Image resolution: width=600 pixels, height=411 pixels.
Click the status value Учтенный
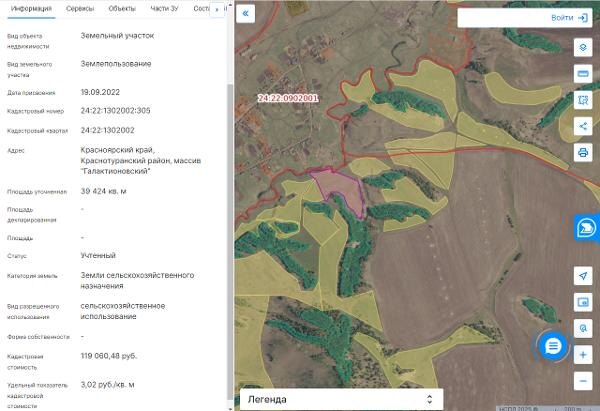tap(98, 255)
